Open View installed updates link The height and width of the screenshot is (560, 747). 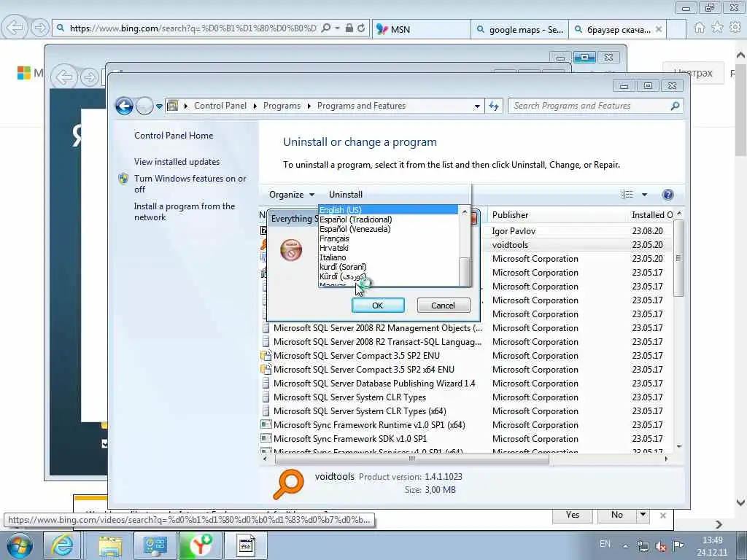click(x=177, y=162)
